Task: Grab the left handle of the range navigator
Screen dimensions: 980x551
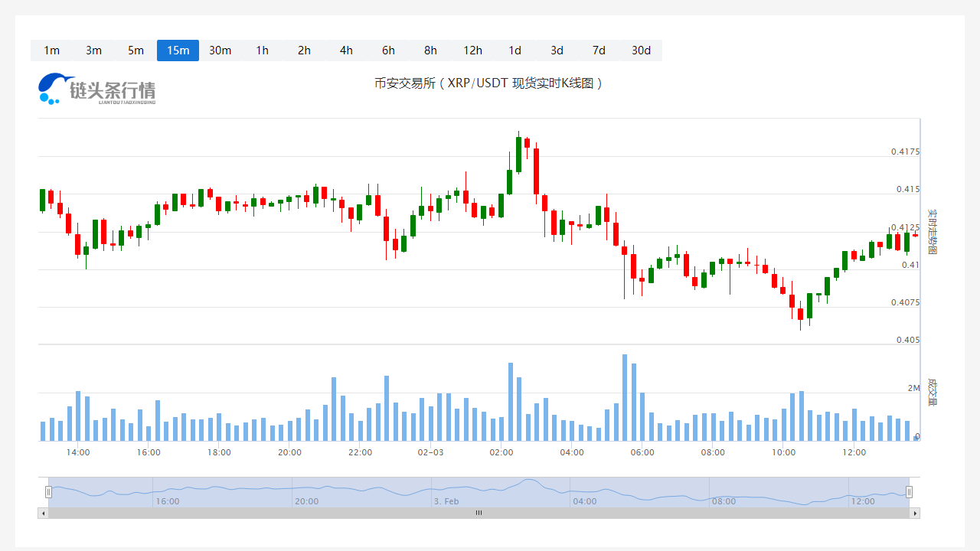Action: [x=48, y=492]
